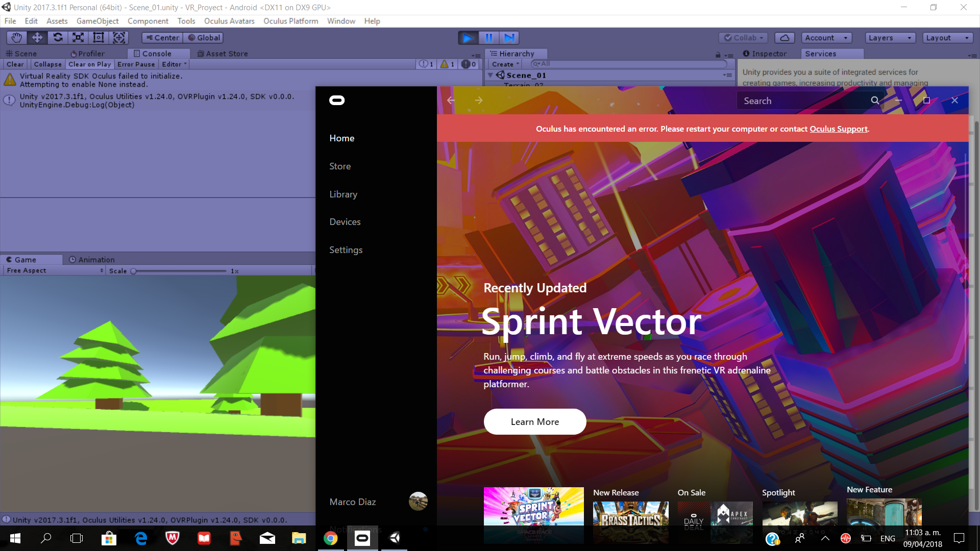Toggle Collapse in Console

tap(47, 64)
